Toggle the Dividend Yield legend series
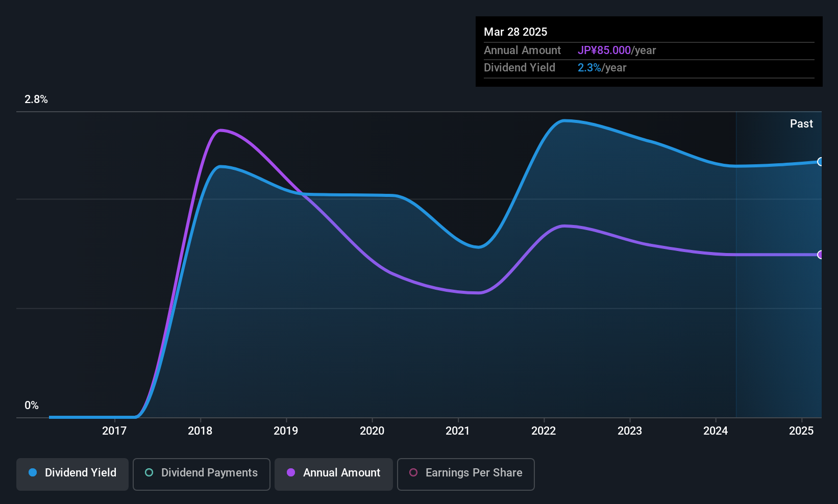 [72, 473]
